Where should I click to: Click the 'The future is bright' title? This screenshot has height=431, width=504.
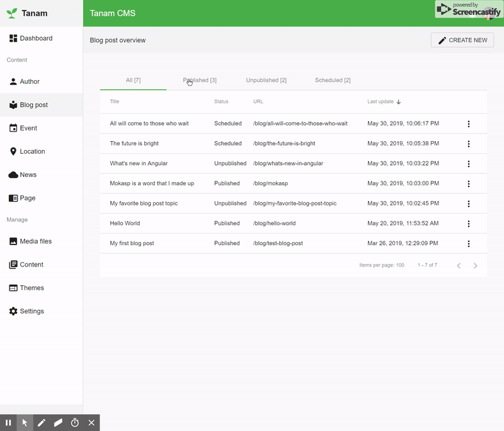(134, 143)
